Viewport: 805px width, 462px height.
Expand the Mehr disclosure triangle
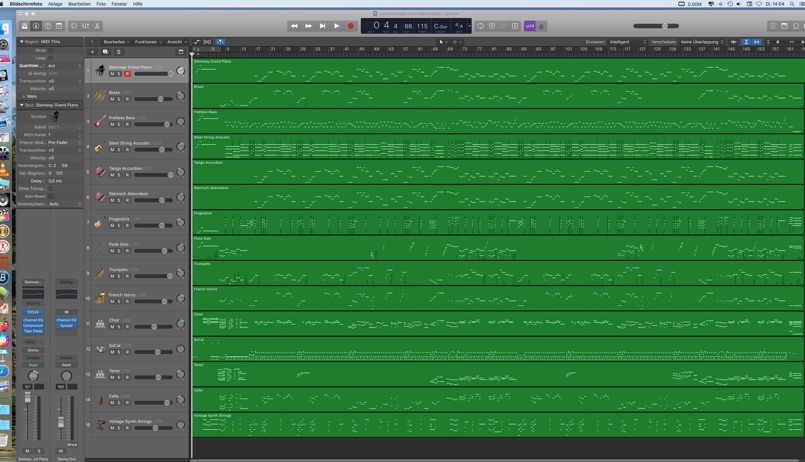(24, 97)
